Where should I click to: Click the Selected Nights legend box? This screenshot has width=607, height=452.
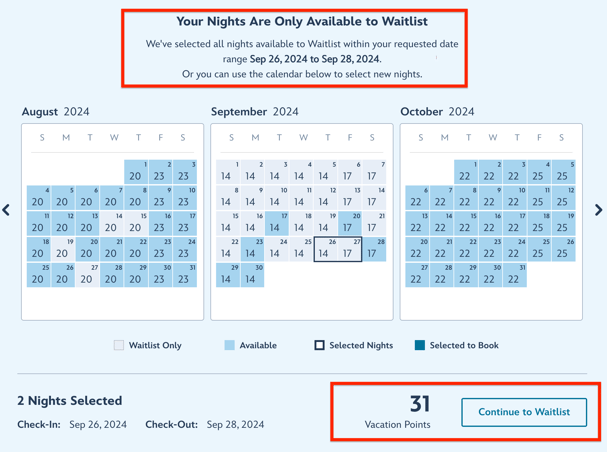click(x=320, y=345)
